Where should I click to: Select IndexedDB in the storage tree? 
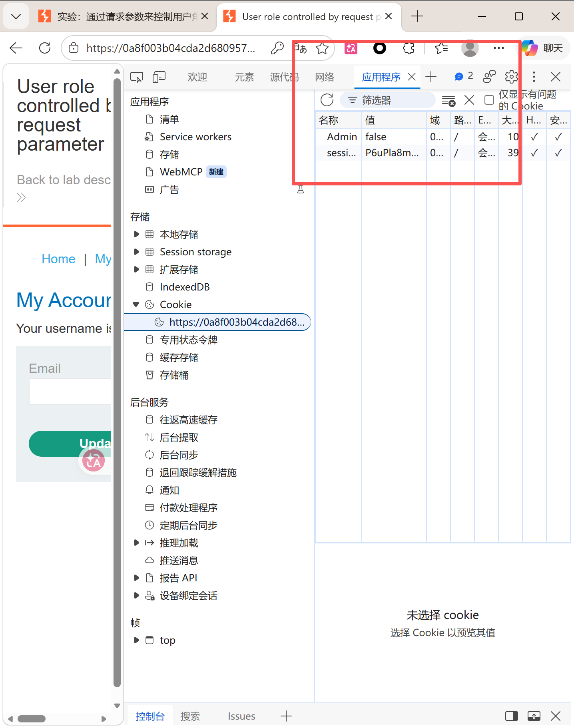pyautogui.click(x=185, y=287)
